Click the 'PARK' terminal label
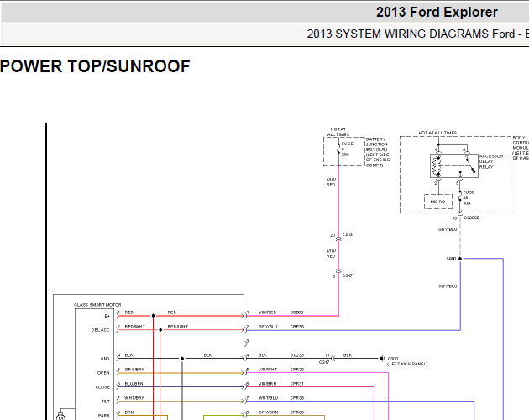Image resolution: width=529 pixels, height=420 pixels. pos(104,416)
